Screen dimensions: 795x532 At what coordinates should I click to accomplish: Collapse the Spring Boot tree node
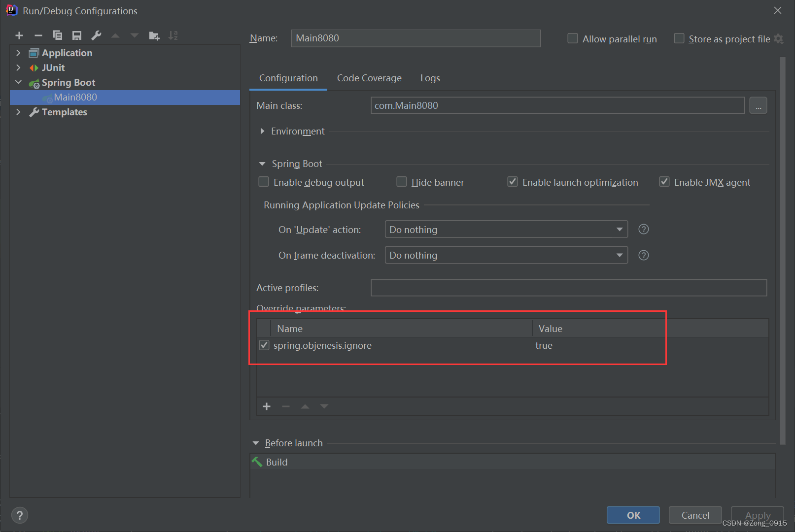pyautogui.click(x=18, y=82)
